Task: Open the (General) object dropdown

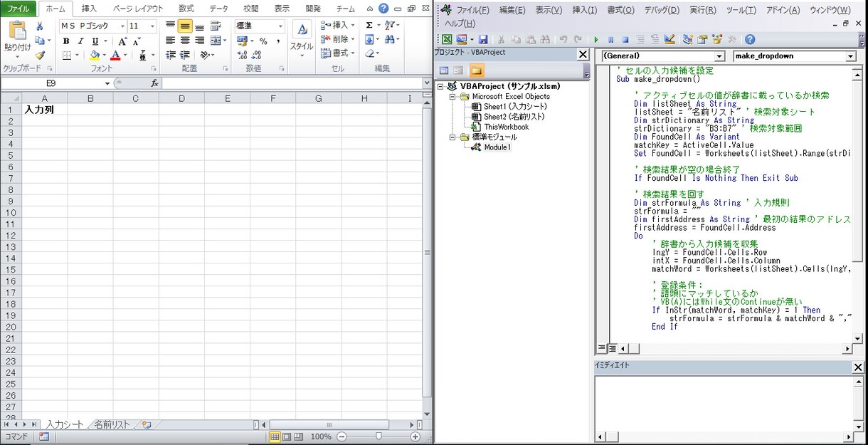Action: click(x=719, y=56)
